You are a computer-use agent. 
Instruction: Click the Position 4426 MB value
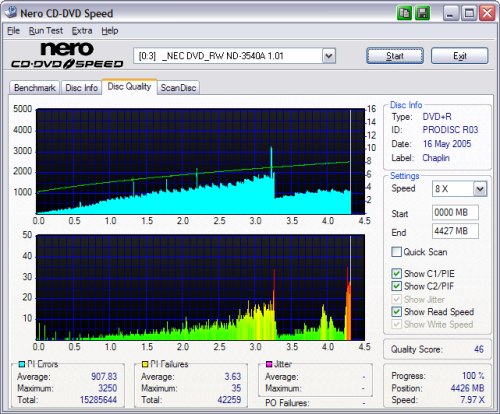coord(467,388)
